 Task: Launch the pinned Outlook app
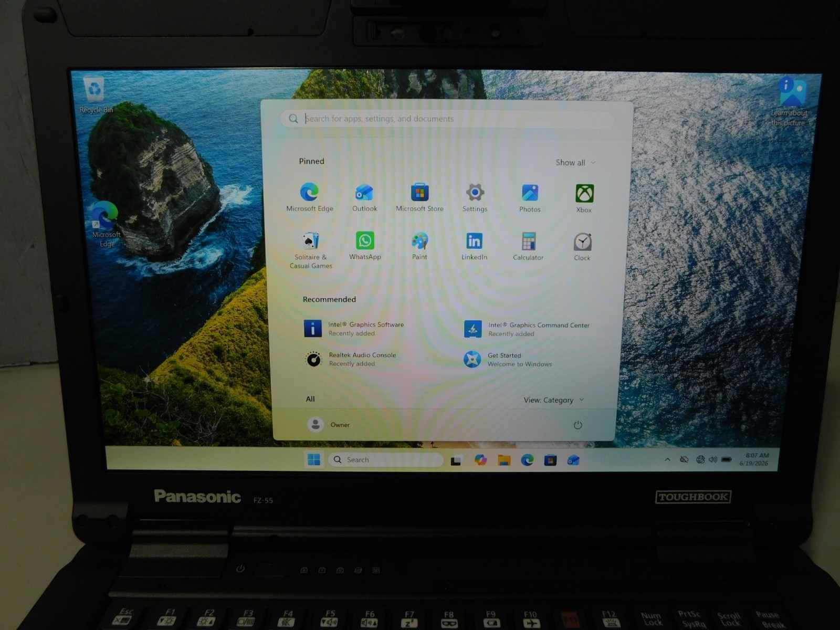coord(364,197)
